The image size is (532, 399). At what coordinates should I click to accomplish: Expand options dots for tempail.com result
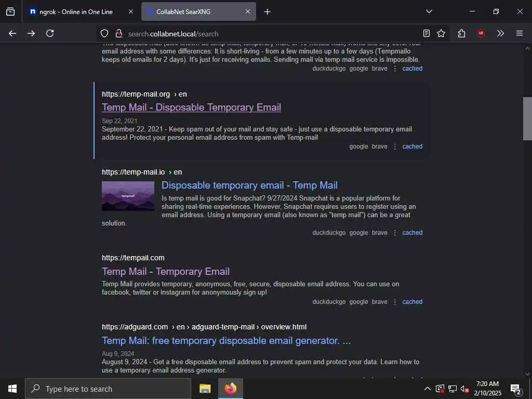[395, 302]
